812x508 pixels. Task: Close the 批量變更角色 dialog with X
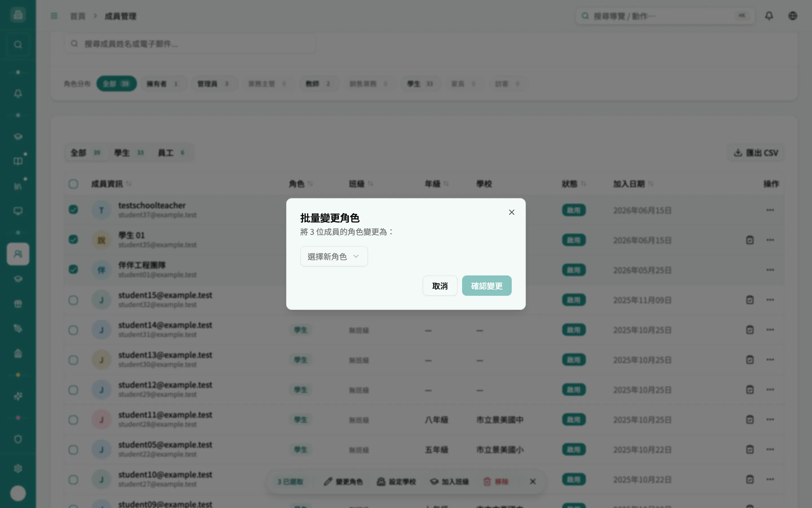click(x=511, y=212)
